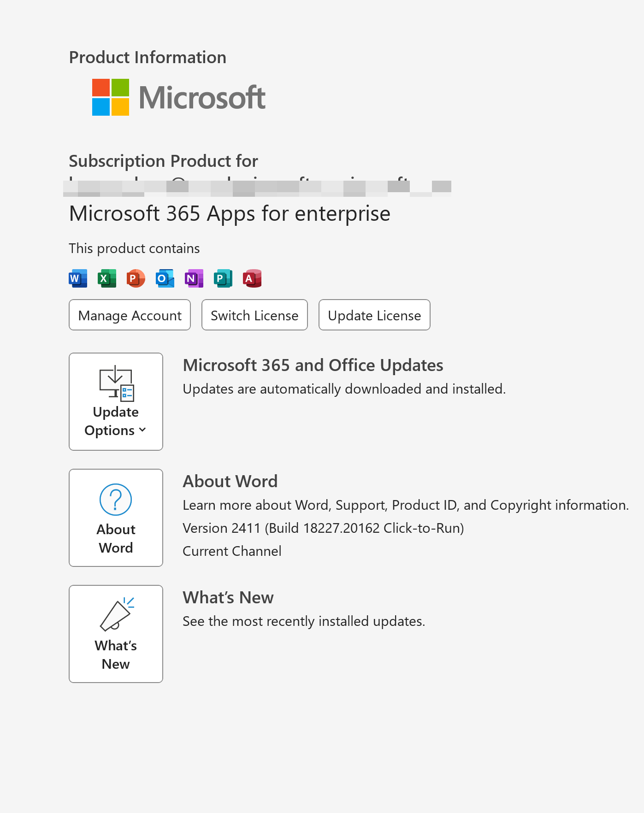Expand the Update Options dropdown

click(116, 401)
